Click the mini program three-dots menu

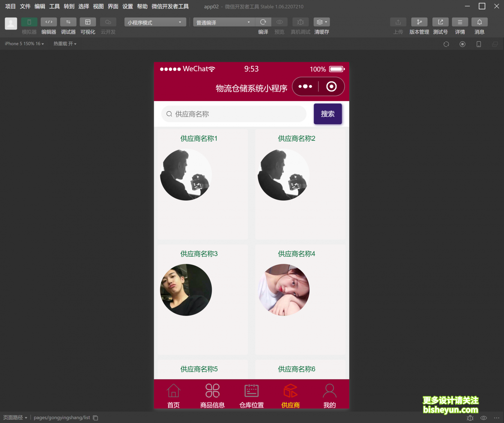[305, 86]
